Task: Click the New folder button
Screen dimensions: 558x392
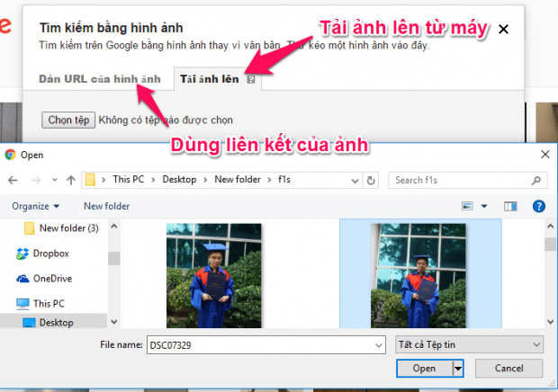Action: click(106, 206)
